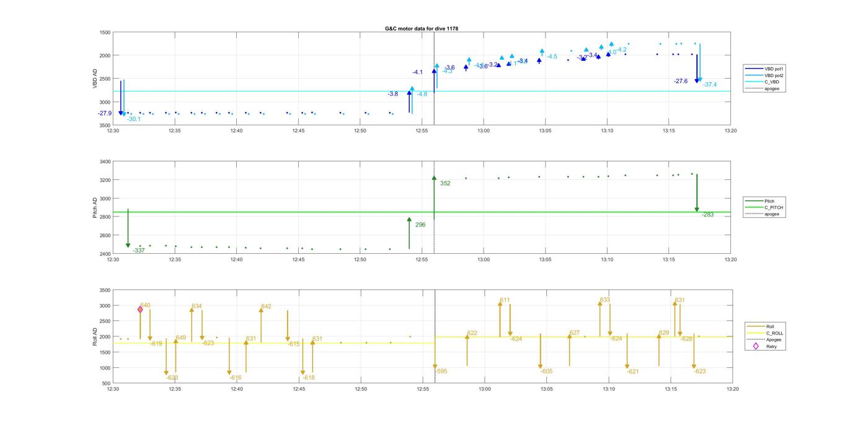Click the 3400 tick on Pitch axis

pos(104,162)
